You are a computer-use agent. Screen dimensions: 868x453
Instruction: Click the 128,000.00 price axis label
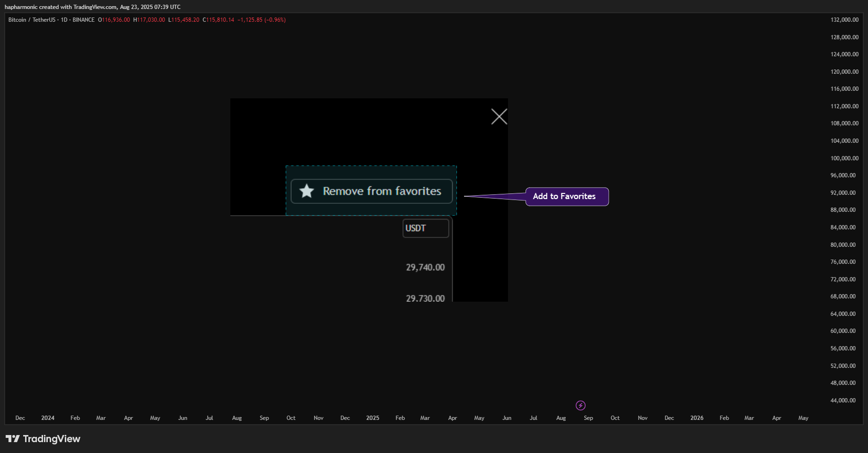point(844,37)
